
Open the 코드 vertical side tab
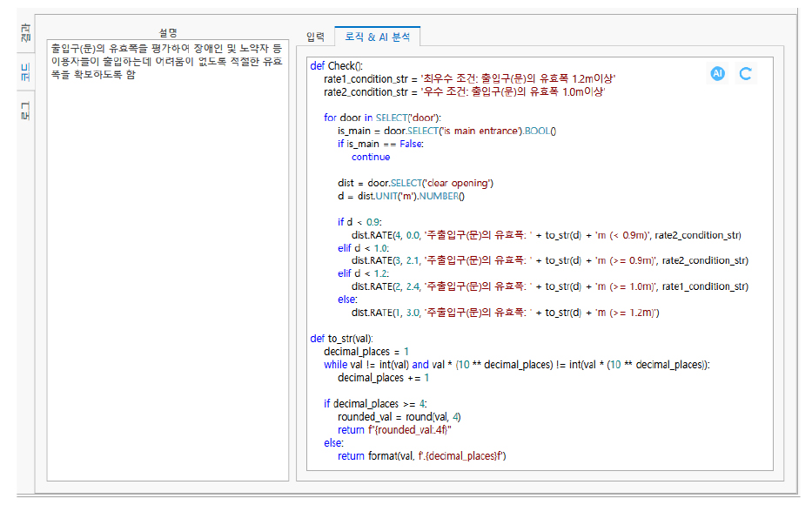[25, 71]
